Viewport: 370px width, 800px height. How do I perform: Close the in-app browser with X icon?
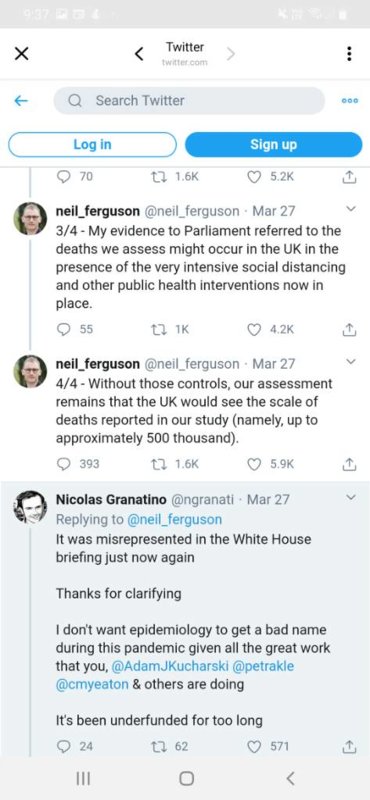tap(21, 54)
